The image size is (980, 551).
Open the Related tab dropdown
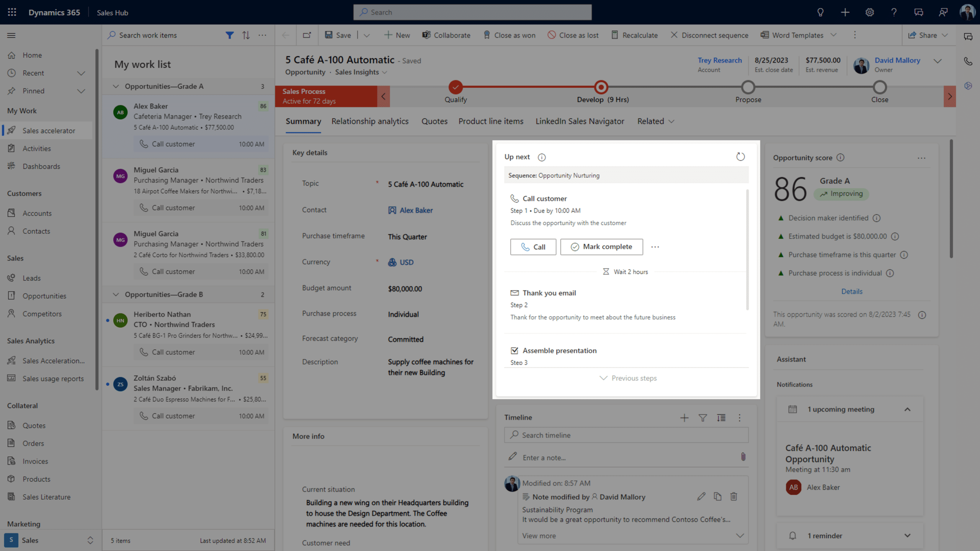(655, 121)
